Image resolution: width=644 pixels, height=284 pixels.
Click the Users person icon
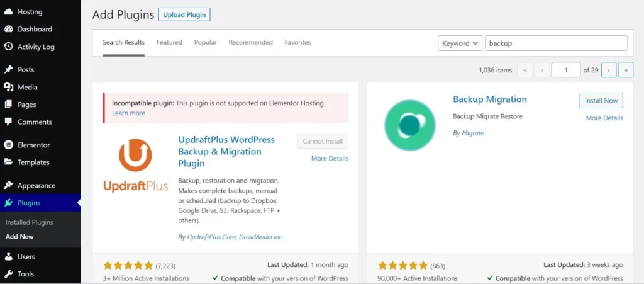(x=8, y=257)
